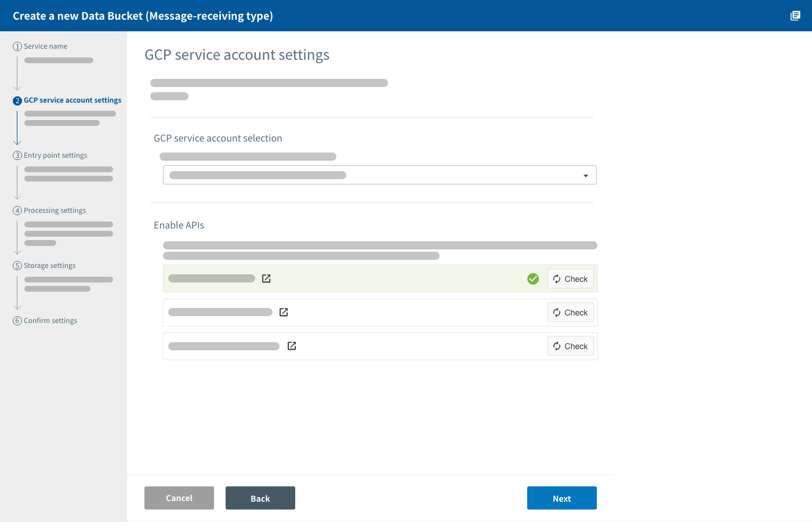Open the documentation icon in the header

(795, 16)
